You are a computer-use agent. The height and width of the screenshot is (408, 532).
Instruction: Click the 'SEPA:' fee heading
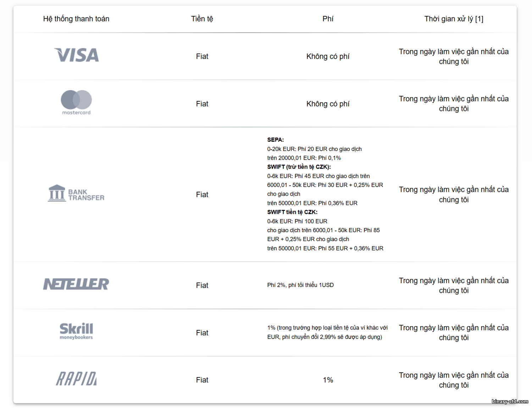point(276,140)
